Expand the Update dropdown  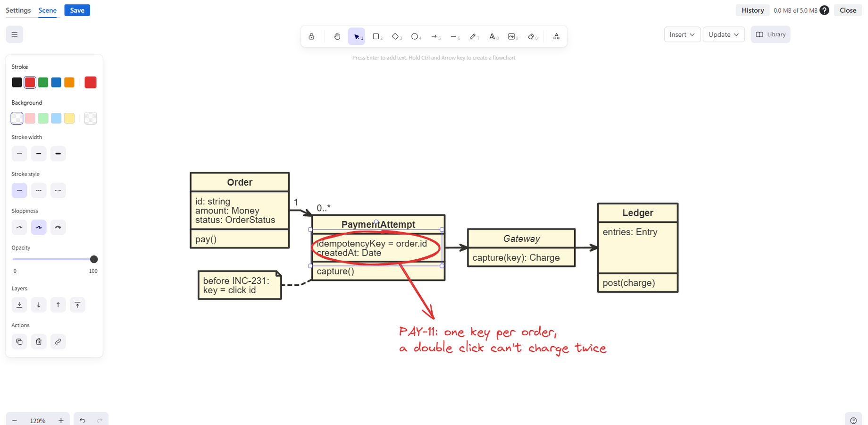tap(724, 34)
